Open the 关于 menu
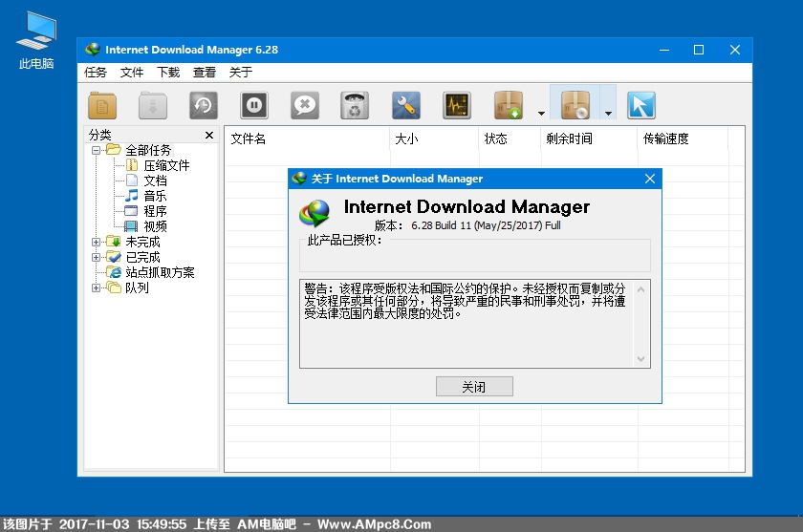 coord(241,73)
